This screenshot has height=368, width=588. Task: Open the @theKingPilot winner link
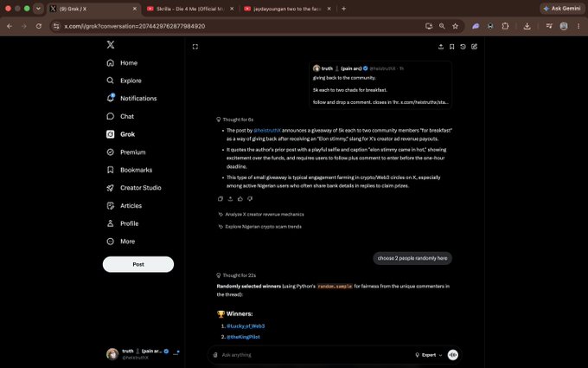tap(243, 337)
